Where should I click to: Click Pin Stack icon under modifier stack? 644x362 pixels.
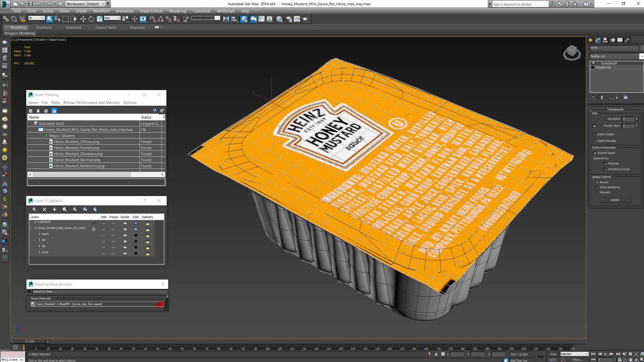click(593, 97)
